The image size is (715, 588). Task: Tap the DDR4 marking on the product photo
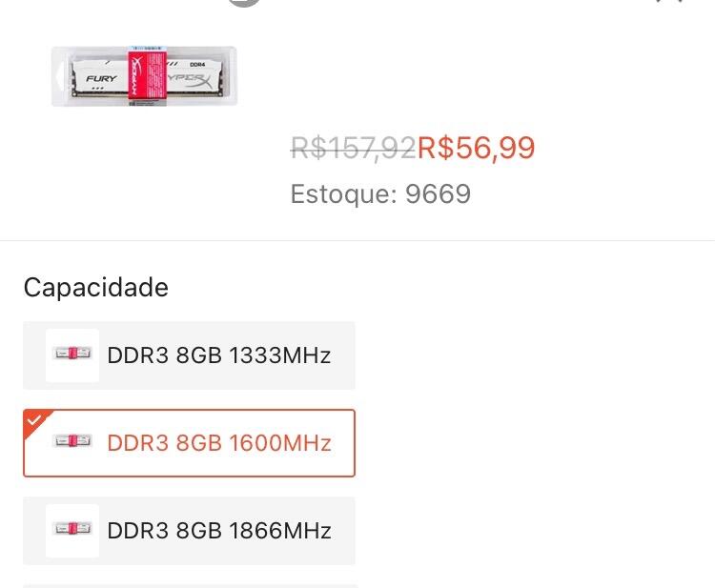point(197,65)
